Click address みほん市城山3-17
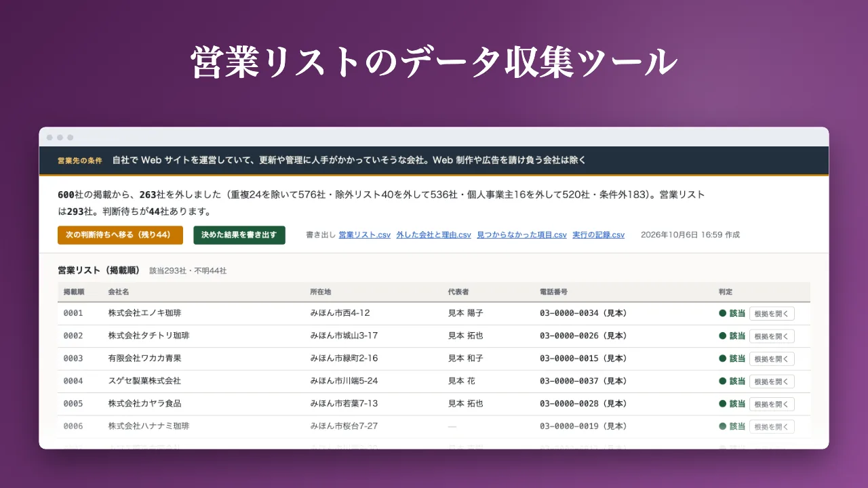Image resolution: width=868 pixels, height=488 pixels. point(344,335)
